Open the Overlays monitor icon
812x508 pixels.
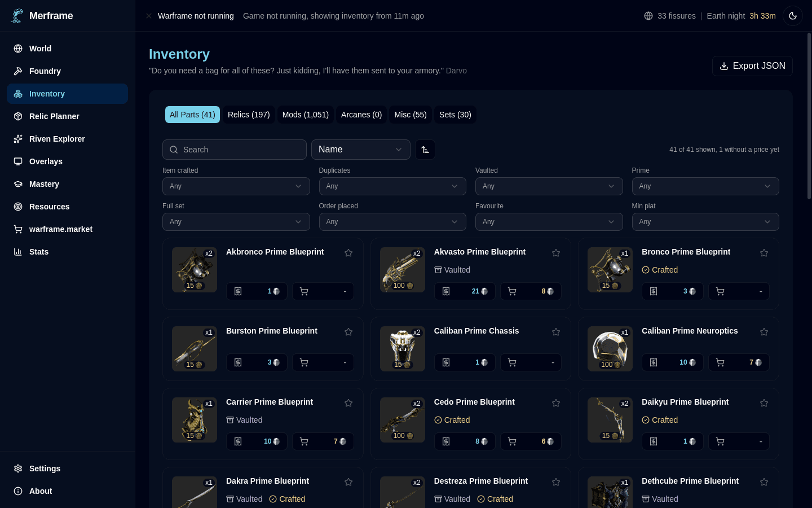pyautogui.click(x=18, y=161)
